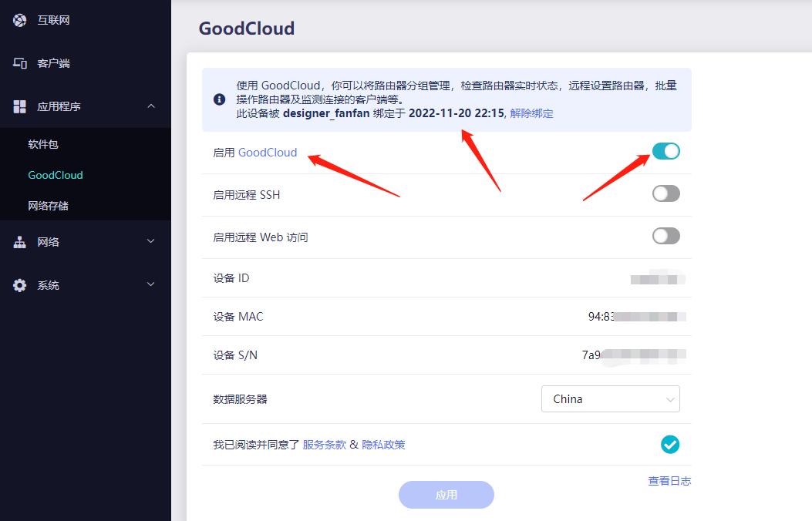Select the Clients sidebar icon

point(20,63)
